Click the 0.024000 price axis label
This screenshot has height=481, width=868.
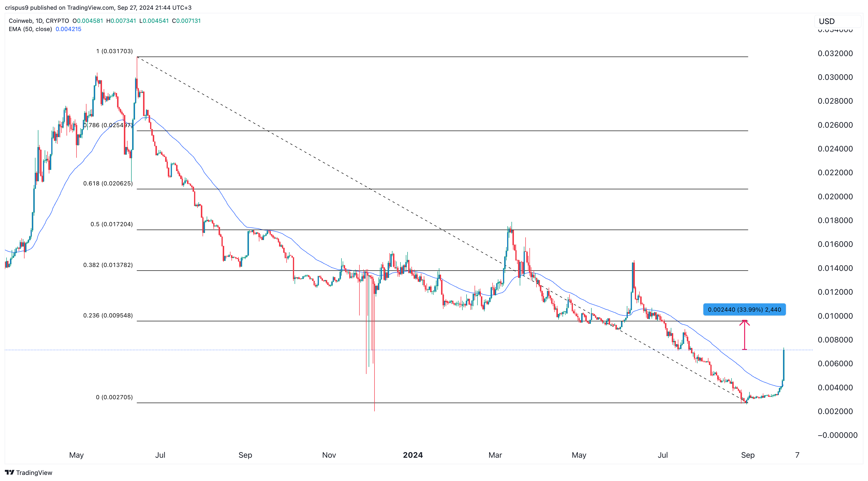[835, 149]
